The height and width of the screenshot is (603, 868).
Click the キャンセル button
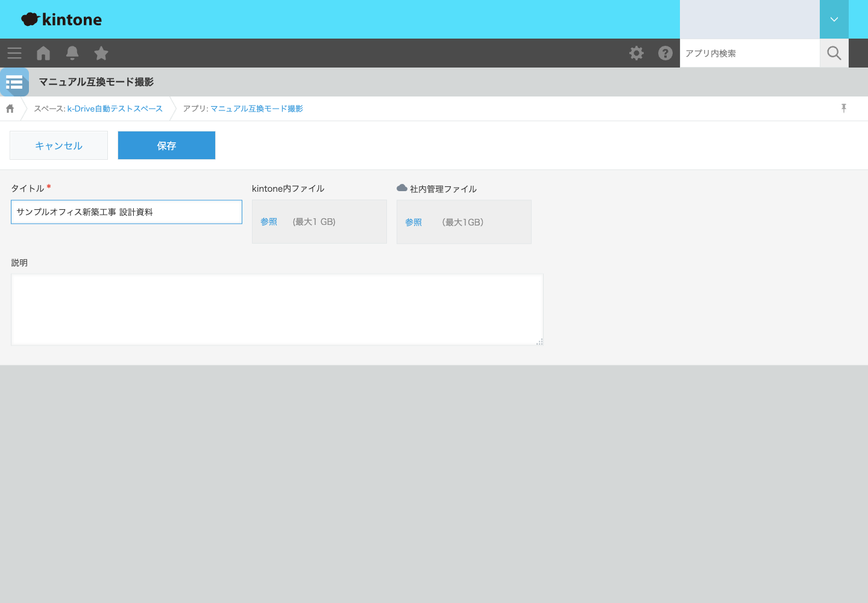pos(58,145)
